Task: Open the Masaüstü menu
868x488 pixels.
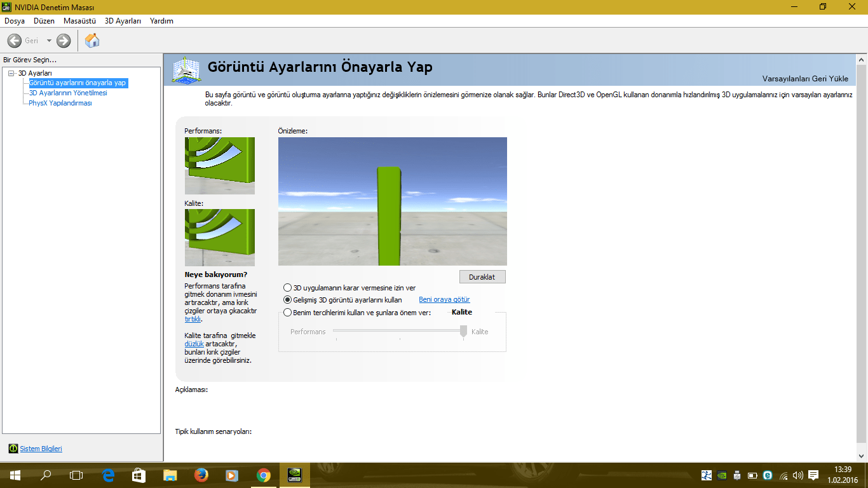Action: tap(80, 21)
